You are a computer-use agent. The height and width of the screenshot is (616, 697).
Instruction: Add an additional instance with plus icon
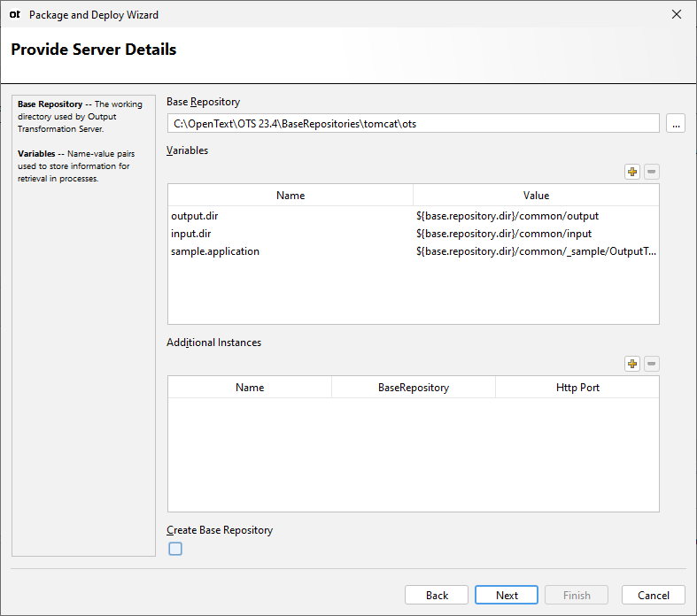[x=632, y=364]
